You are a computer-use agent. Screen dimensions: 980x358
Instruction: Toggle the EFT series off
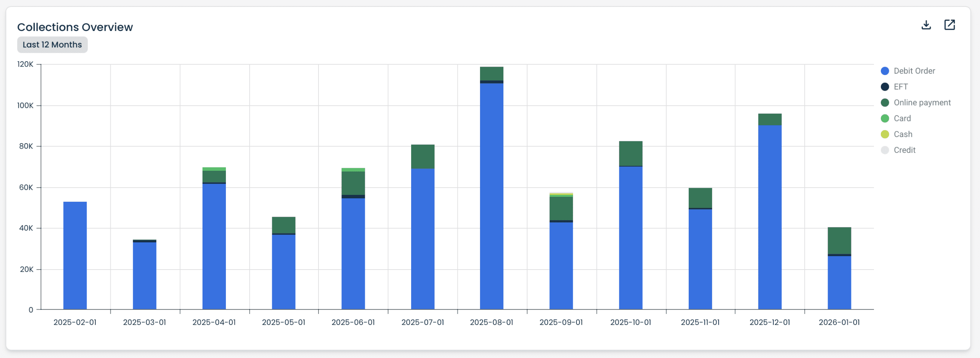tap(900, 87)
